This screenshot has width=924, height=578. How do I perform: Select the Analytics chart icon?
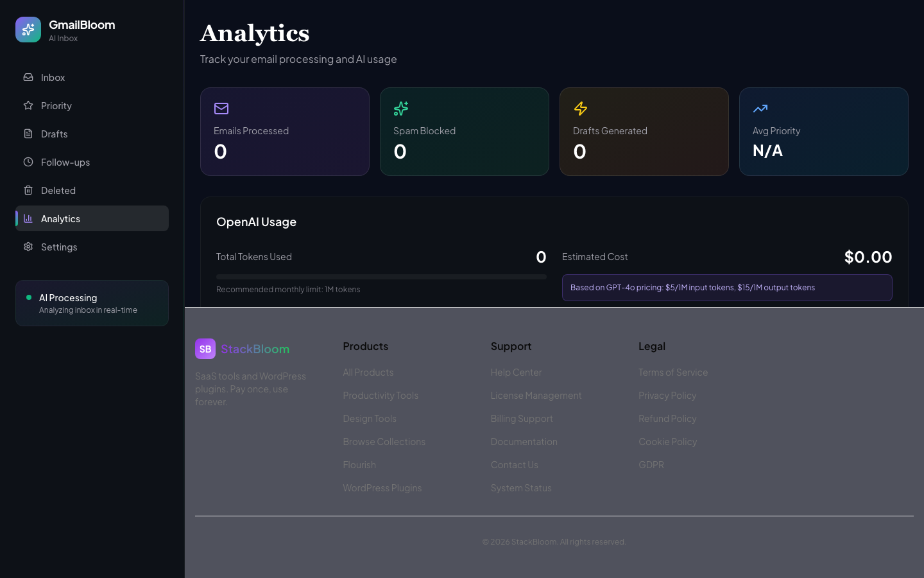28,218
